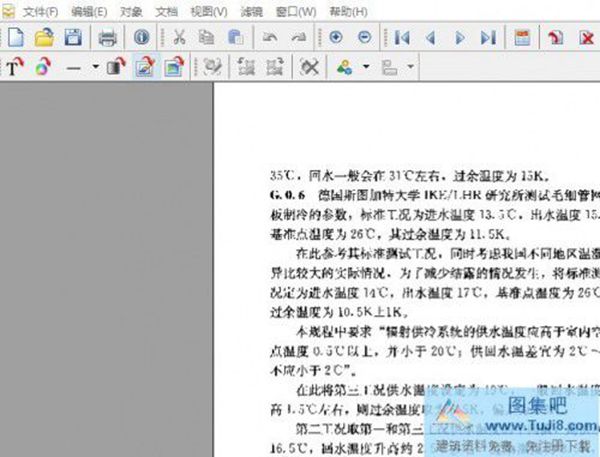
Task: Click the document line starting with 35℃
Action: click(410, 176)
